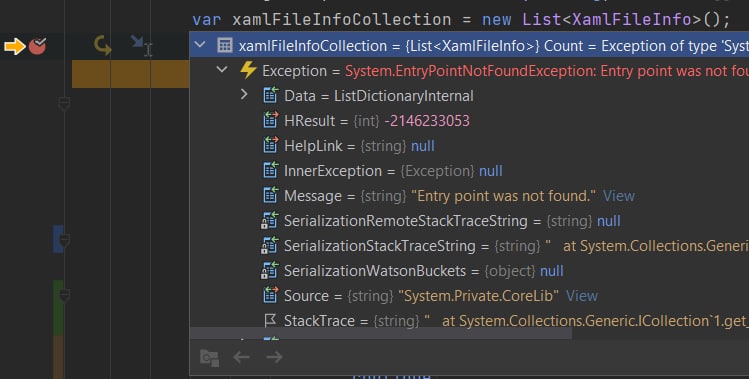Select the SerializationRemoteStackTraceString row
This screenshot has width=749, height=379.
pyautogui.click(x=469, y=221)
